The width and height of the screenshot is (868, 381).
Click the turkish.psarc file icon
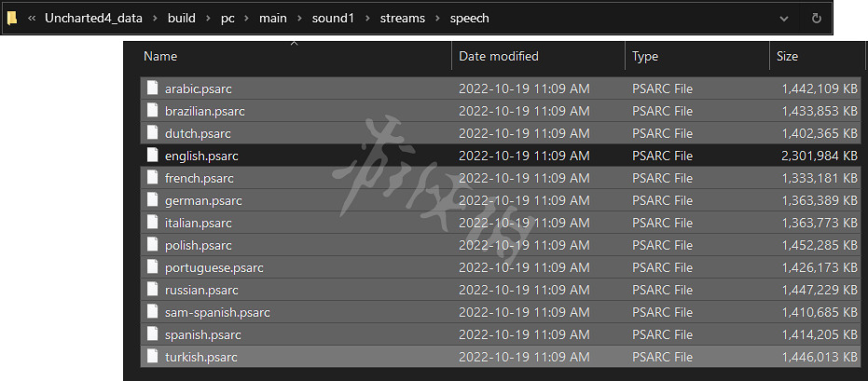(153, 357)
